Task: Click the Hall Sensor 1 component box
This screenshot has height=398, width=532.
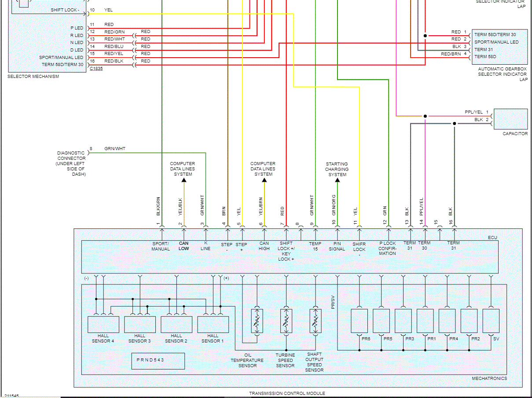Action: 213,324
